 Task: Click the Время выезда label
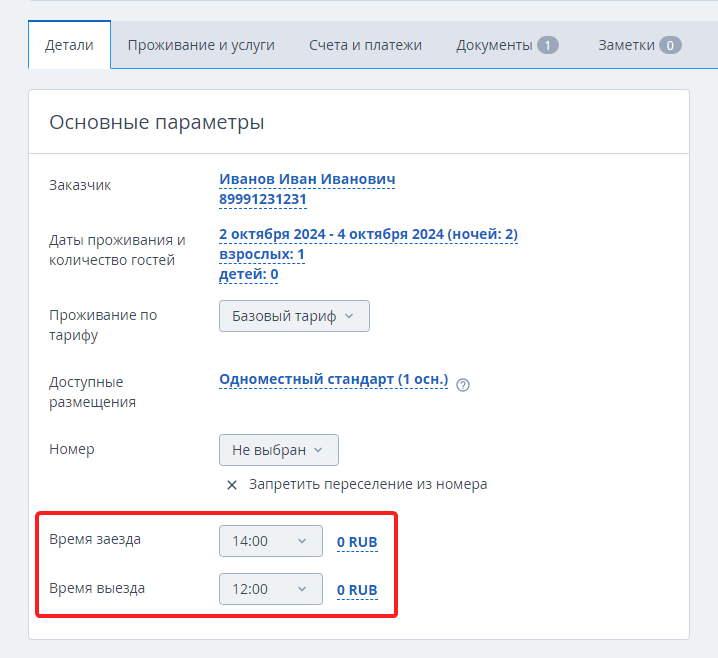point(97,588)
